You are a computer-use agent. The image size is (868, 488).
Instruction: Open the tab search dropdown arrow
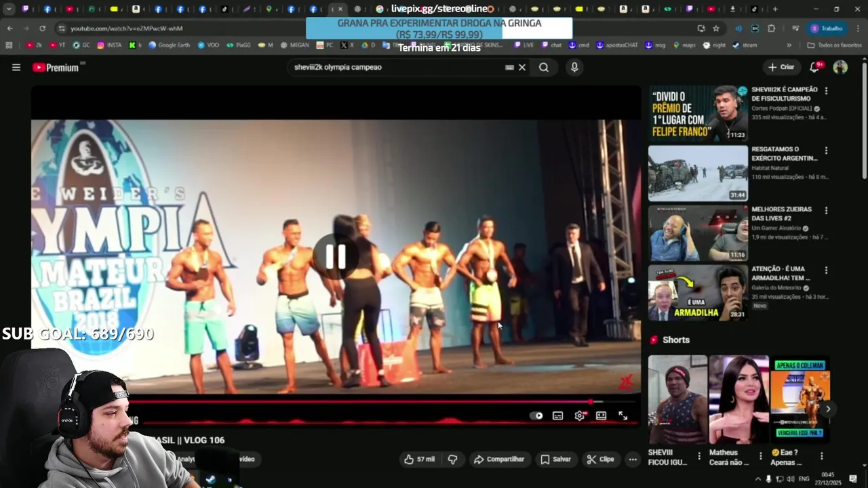[9, 9]
